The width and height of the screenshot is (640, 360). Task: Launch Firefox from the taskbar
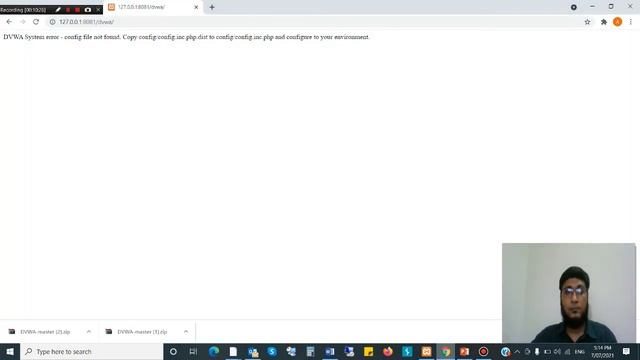pos(388,351)
